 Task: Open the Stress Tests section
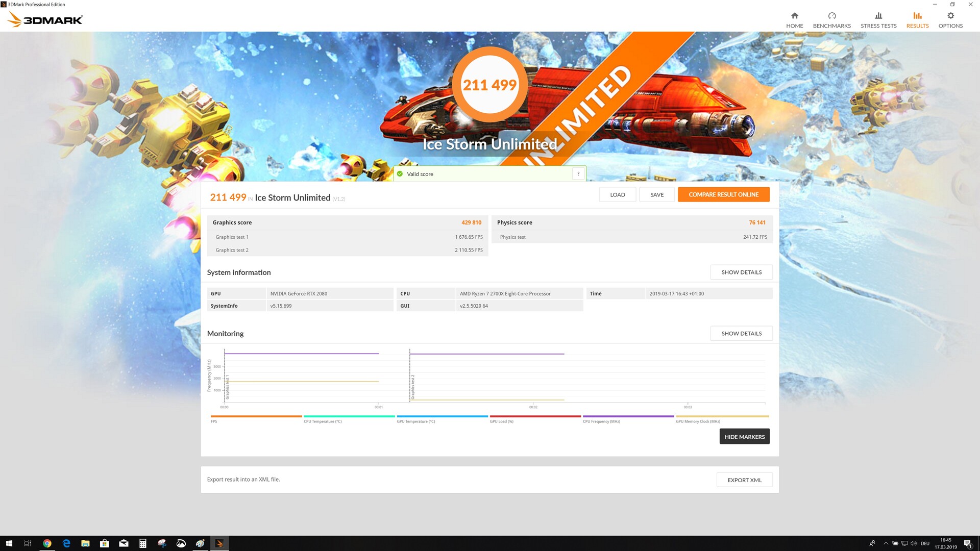pos(878,20)
